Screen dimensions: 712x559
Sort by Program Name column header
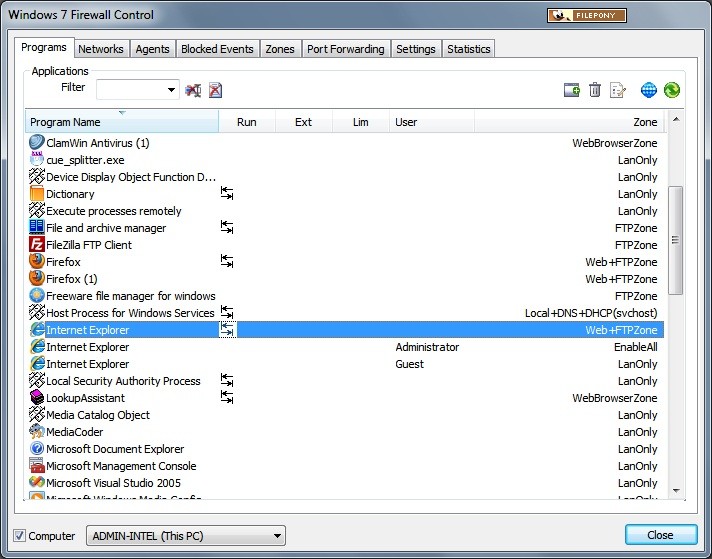(122, 122)
